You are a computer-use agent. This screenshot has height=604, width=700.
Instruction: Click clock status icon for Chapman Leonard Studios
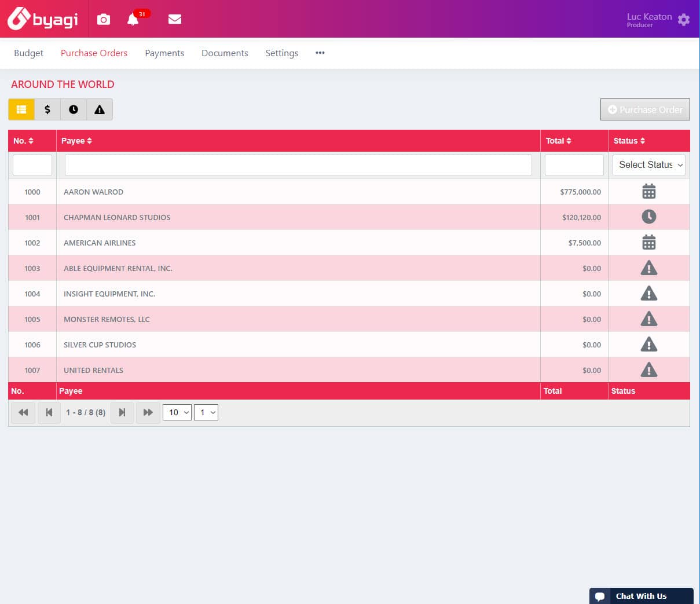pyautogui.click(x=648, y=217)
